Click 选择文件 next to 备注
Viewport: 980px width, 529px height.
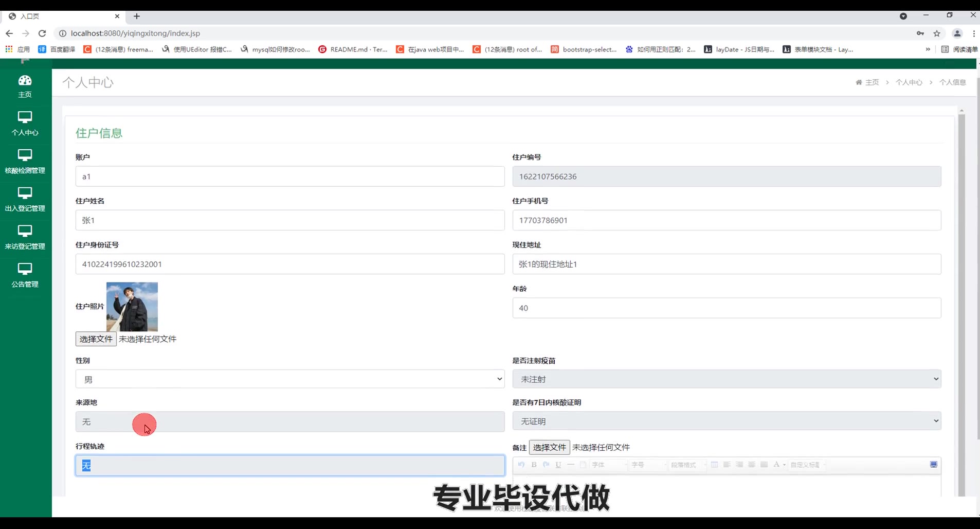click(550, 447)
